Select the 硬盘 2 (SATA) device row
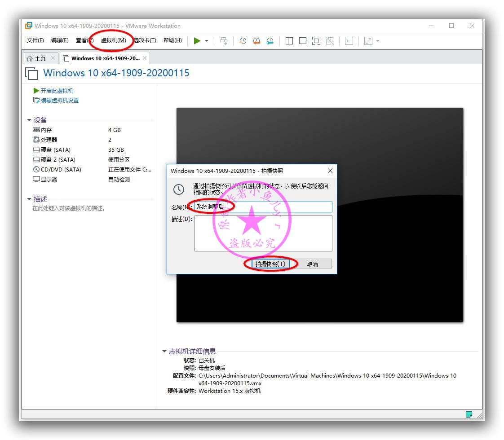 (x=92, y=160)
